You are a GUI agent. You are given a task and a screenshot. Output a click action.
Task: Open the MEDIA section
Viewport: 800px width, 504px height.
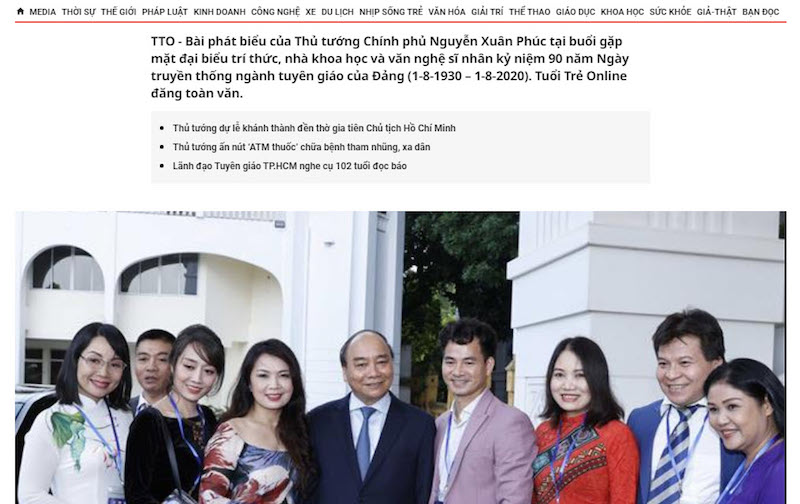[x=42, y=12]
